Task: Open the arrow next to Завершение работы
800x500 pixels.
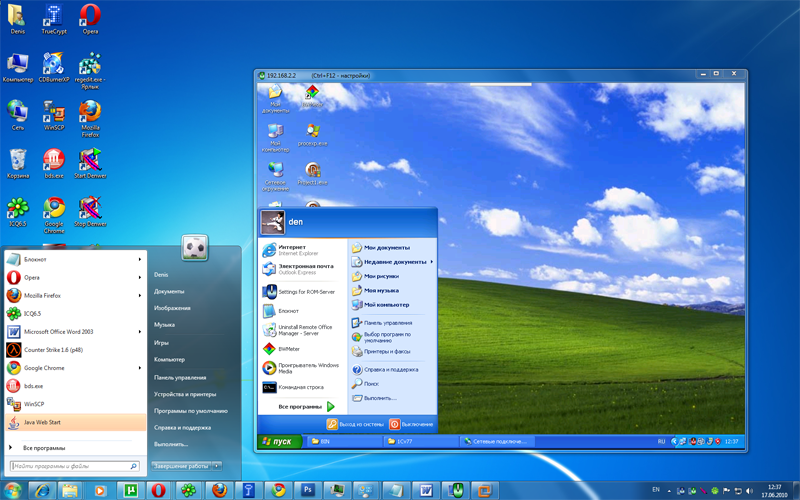Action: click(x=216, y=466)
